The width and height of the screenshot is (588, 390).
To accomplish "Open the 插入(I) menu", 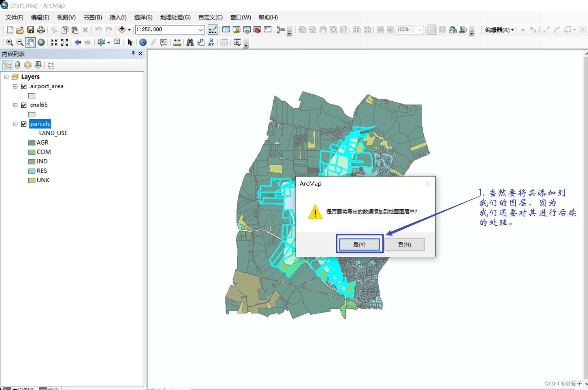I will [118, 17].
